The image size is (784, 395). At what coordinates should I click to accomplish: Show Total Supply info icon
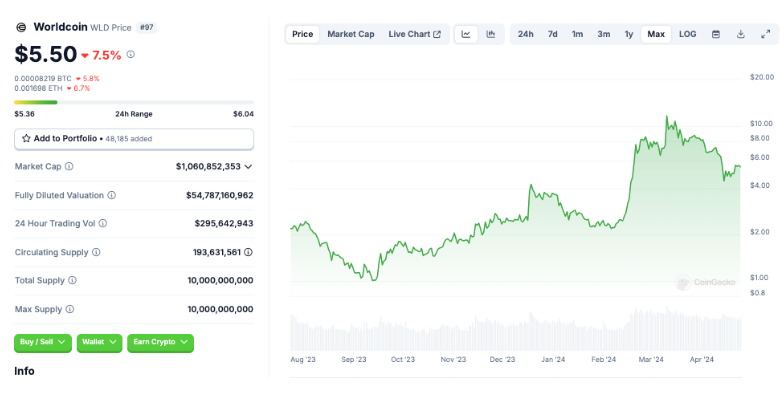click(72, 280)
